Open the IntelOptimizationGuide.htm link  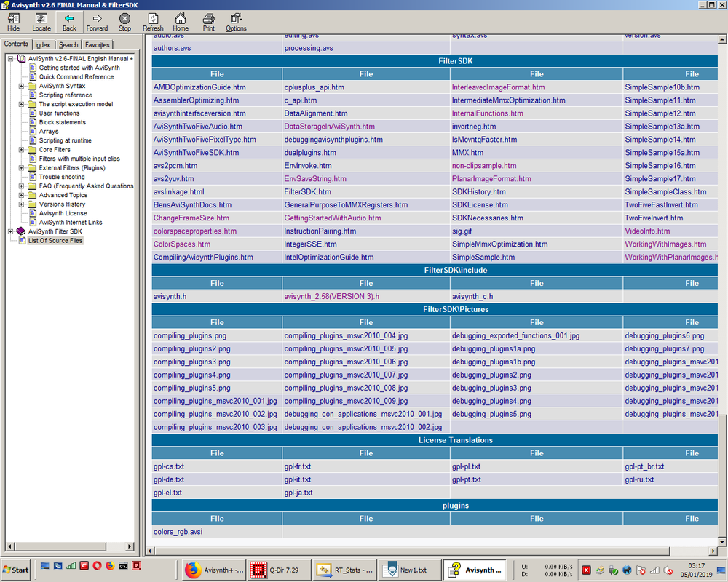click(x=329, y=257)
